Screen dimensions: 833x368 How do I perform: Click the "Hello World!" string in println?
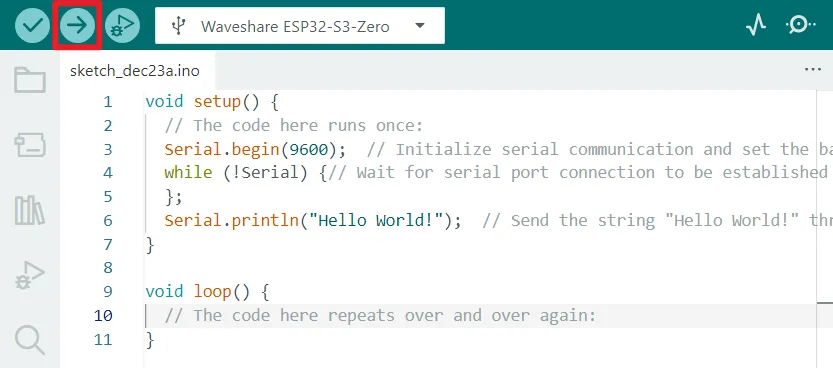(376, 220)
